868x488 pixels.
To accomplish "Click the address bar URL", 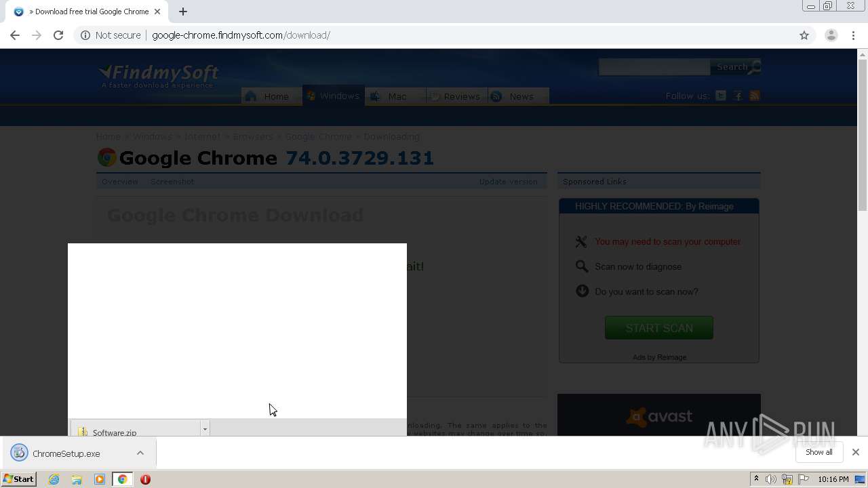I will pos(241,35).
